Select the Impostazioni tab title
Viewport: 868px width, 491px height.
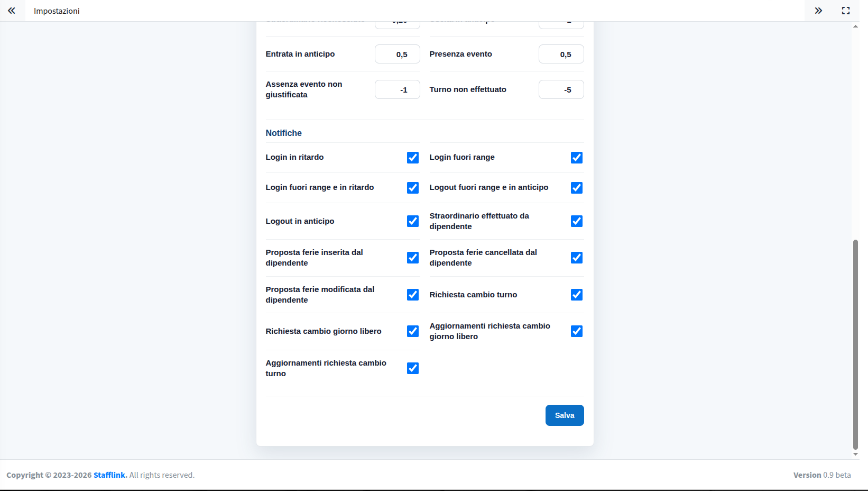57,11
